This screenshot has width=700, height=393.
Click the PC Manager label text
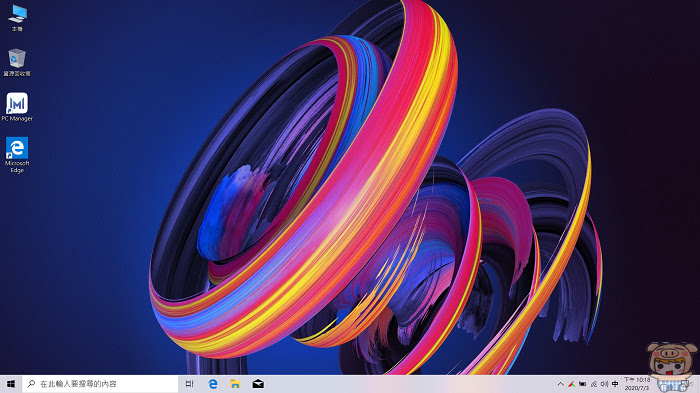tap(17, 119)
